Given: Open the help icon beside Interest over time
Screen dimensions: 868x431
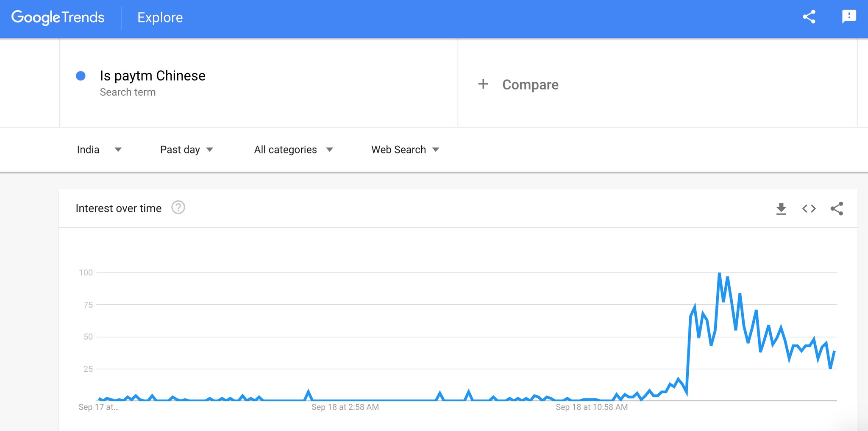Looking at the screenshot, I should pyautogui.click(x=178, y=208).
